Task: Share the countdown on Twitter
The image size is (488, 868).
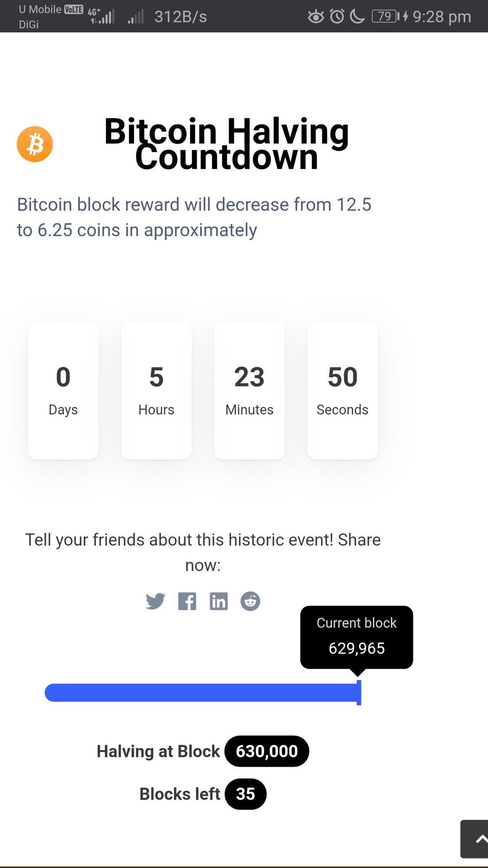Action: click(x=155, y=601)
